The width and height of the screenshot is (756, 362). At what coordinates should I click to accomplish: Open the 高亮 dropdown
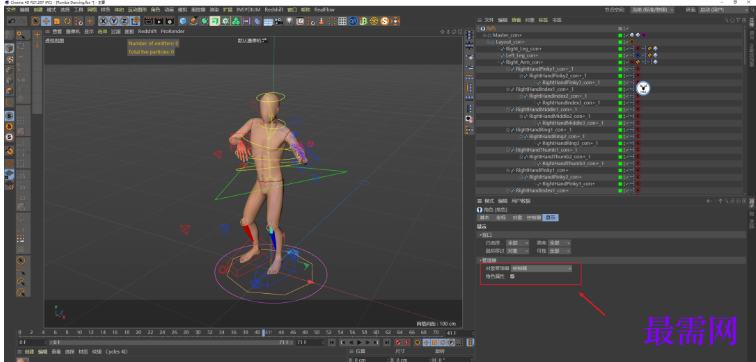coord(559,243)
